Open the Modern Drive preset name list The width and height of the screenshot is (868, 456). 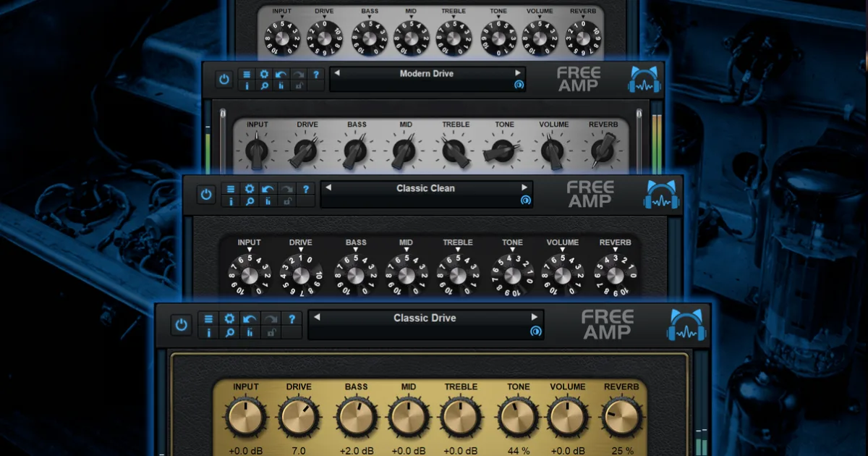(427, 74)
